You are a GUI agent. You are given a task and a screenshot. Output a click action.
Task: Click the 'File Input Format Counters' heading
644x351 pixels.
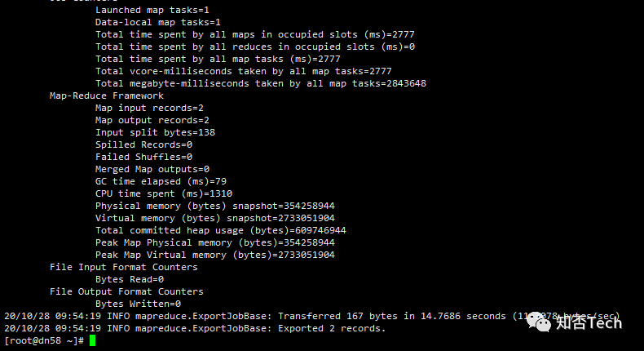pos(123,267)
